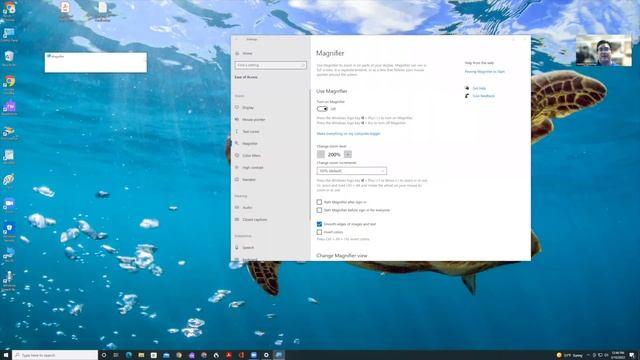Click the Find a setting search box

pos(270,65)
